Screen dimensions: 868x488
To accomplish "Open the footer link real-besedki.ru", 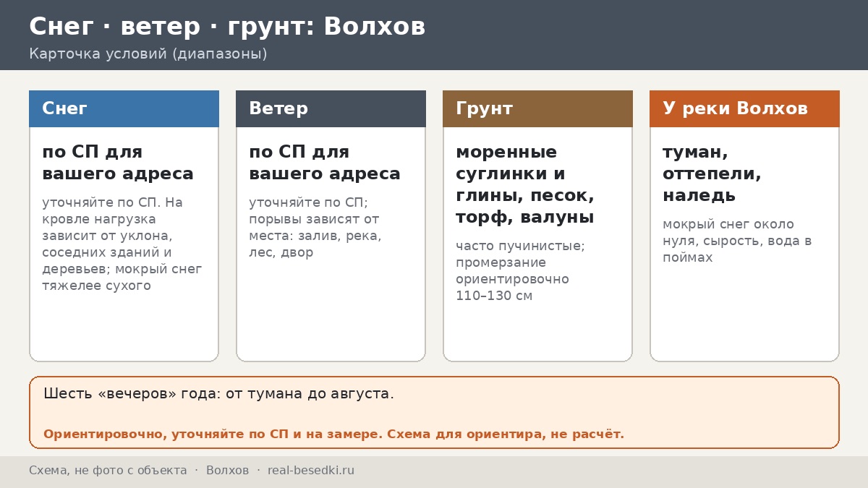I will click(x=311, y=471).
